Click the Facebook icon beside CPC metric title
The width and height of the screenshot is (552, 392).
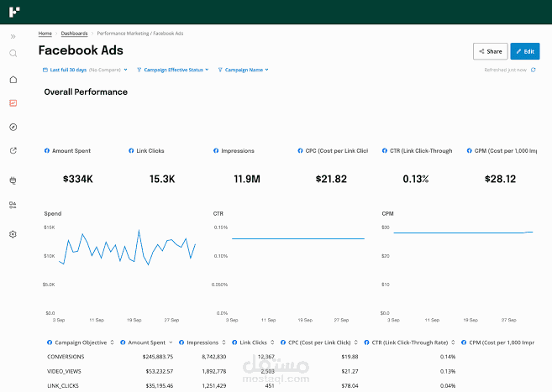coord(300,150)
